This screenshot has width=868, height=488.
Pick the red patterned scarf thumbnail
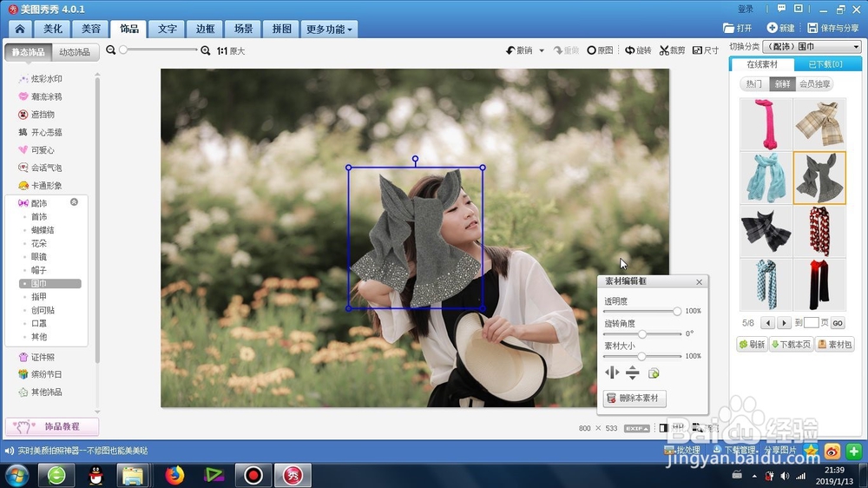[819, 232]
